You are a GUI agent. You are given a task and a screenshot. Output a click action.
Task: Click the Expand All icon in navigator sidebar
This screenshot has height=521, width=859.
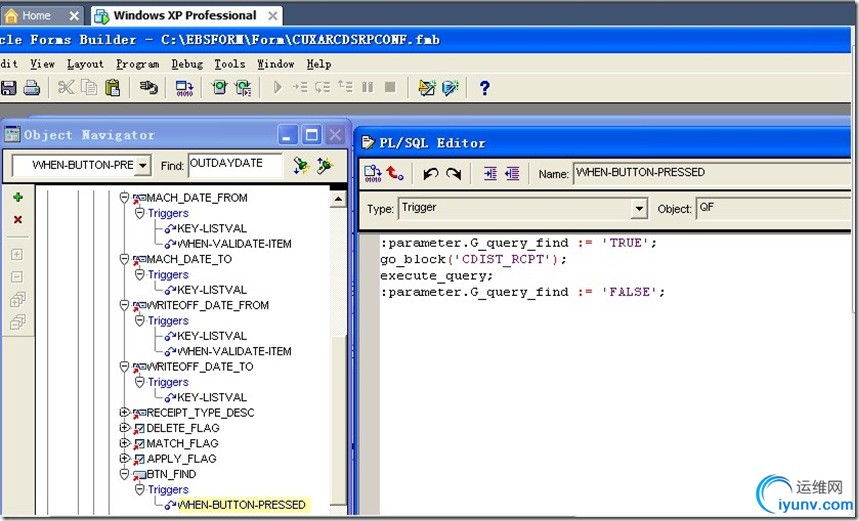coord(18,299)
